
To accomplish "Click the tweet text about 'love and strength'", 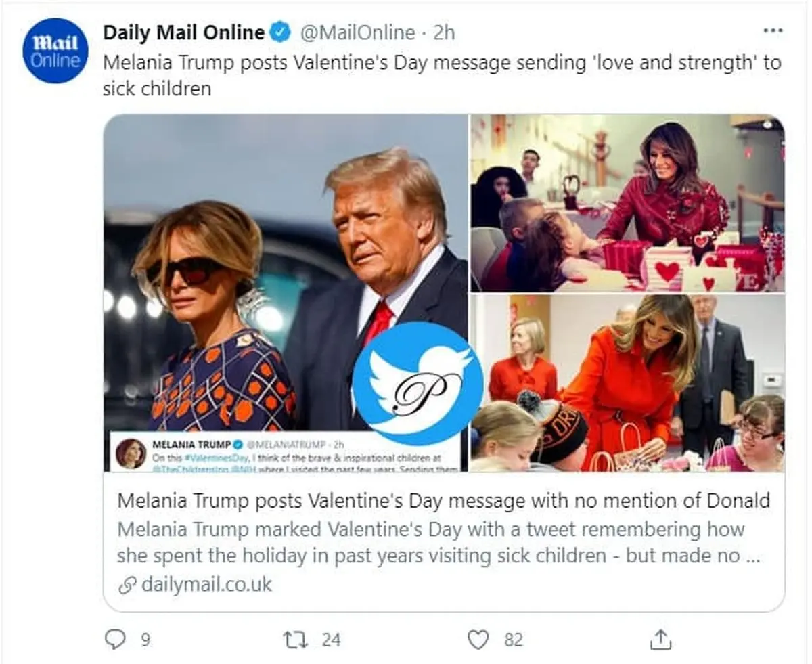I will click(441, 74).
